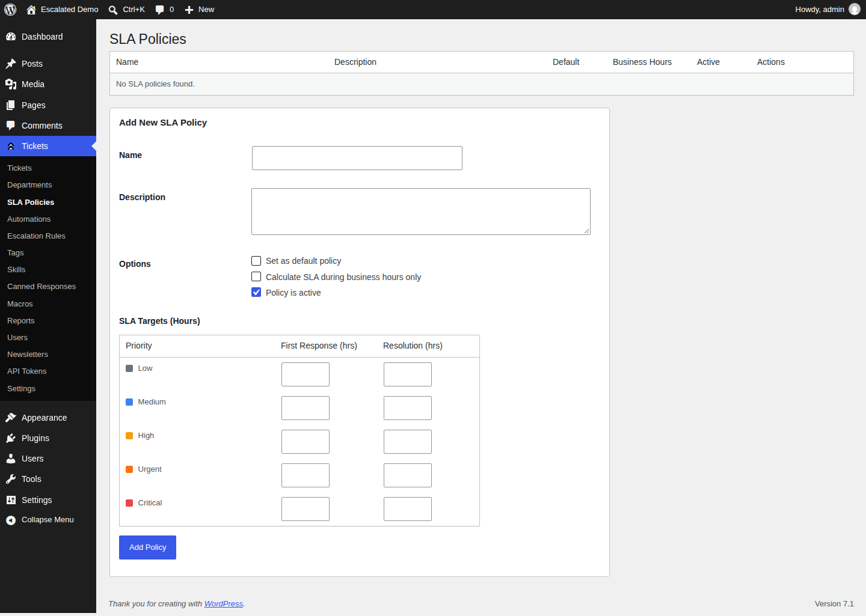Image resolution: width=866 pixels, height=616 pixels.
Task: Click the Comments speech bubble sidebar icon
Action: 11,126
